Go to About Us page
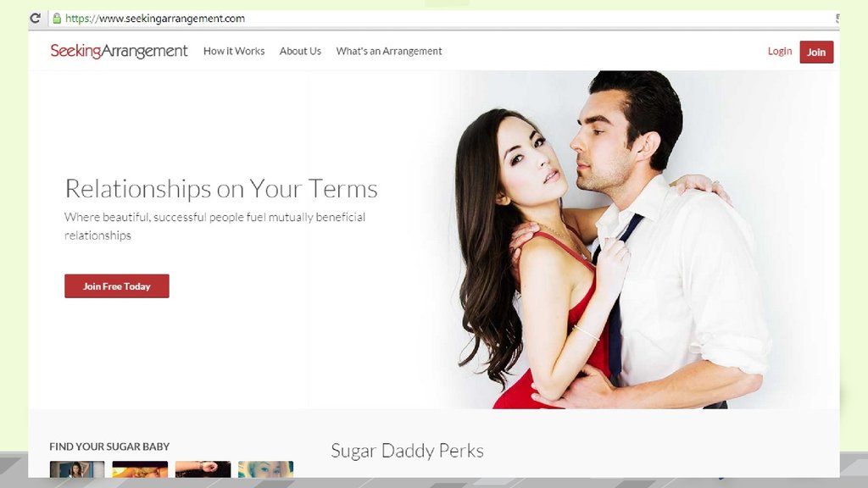This screenshot has height=488, width=868. 300,51
